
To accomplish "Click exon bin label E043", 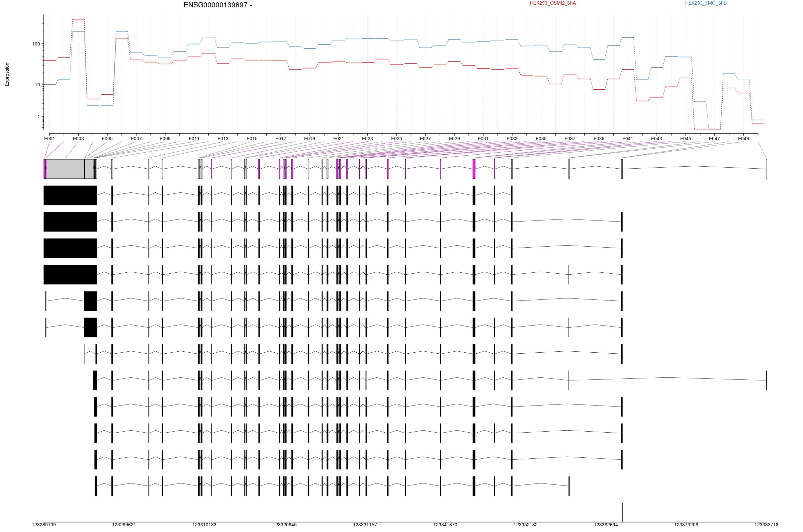I will coord(656,139).
